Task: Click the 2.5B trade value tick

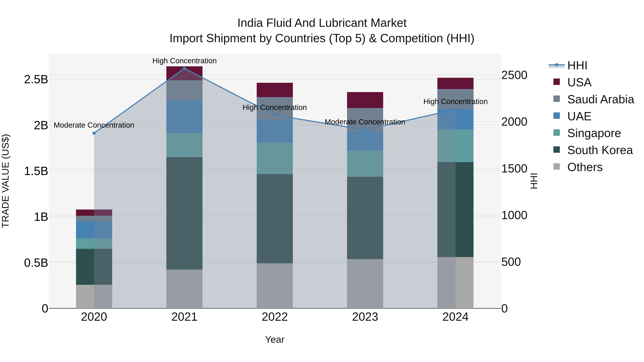Action: click(36, 79)
